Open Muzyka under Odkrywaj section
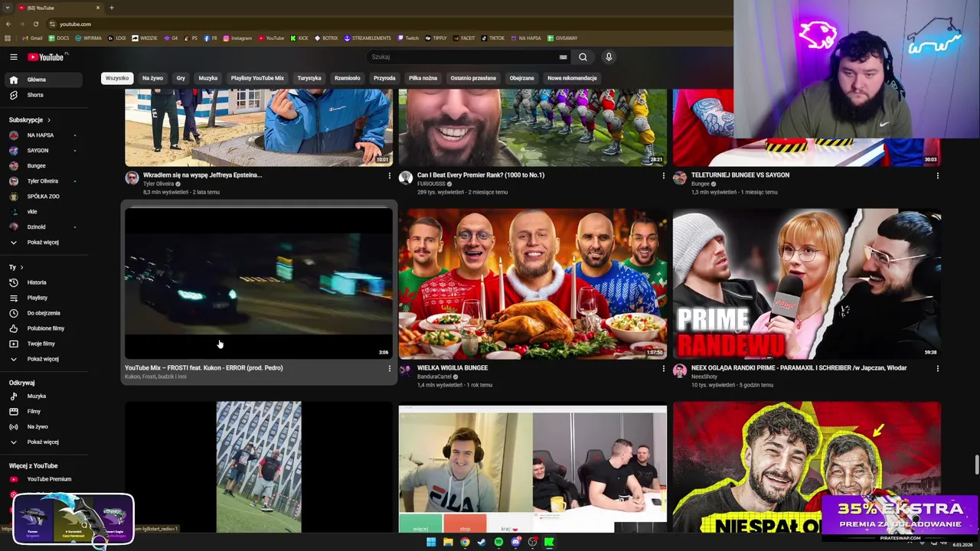The width and height of the screenshot is (980, 551). [x=44, y=396]
